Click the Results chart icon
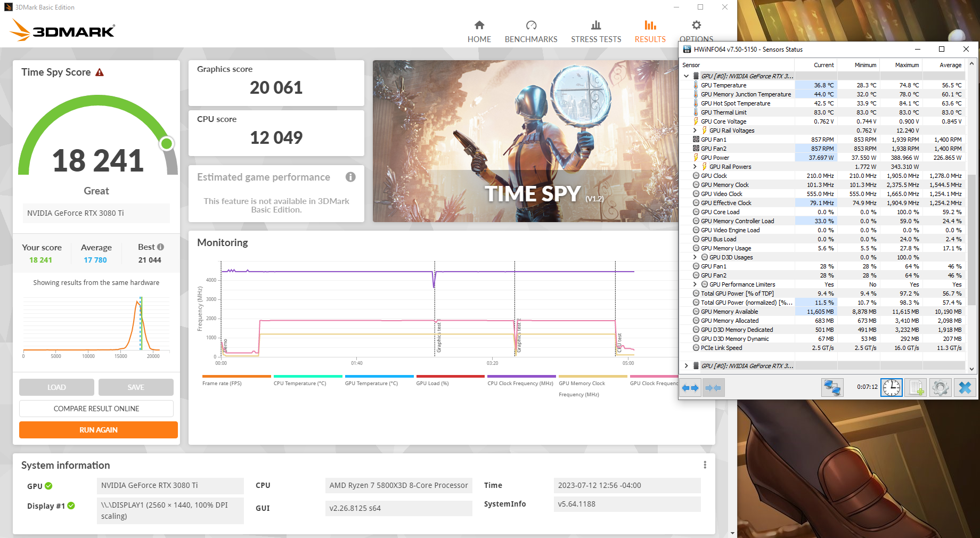 pos(650,25)
